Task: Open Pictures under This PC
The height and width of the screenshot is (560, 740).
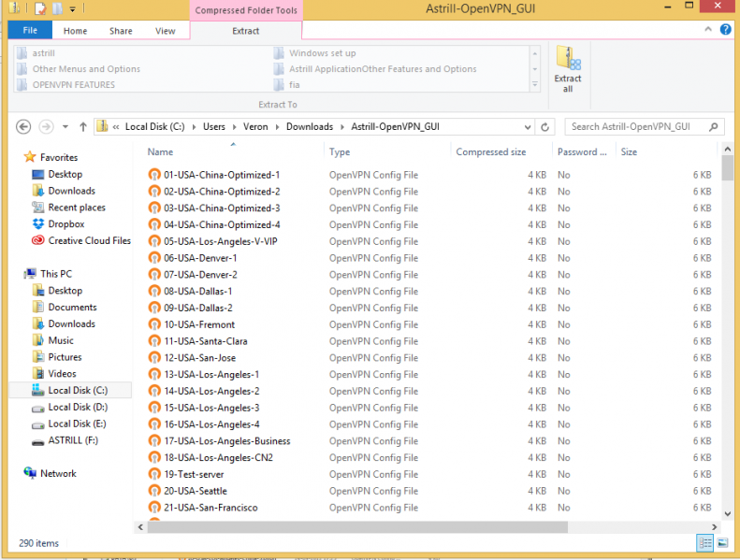Action: click(57, 357)
